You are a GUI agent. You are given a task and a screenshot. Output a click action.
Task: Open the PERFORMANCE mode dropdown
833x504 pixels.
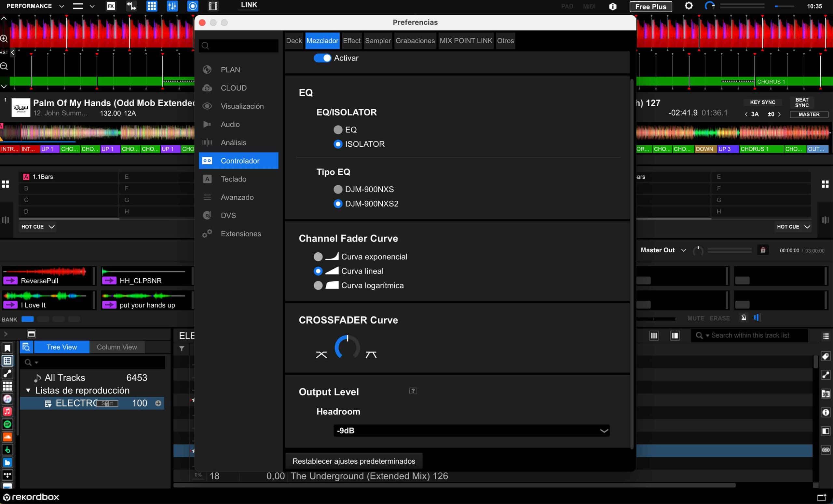click(61, 6)
